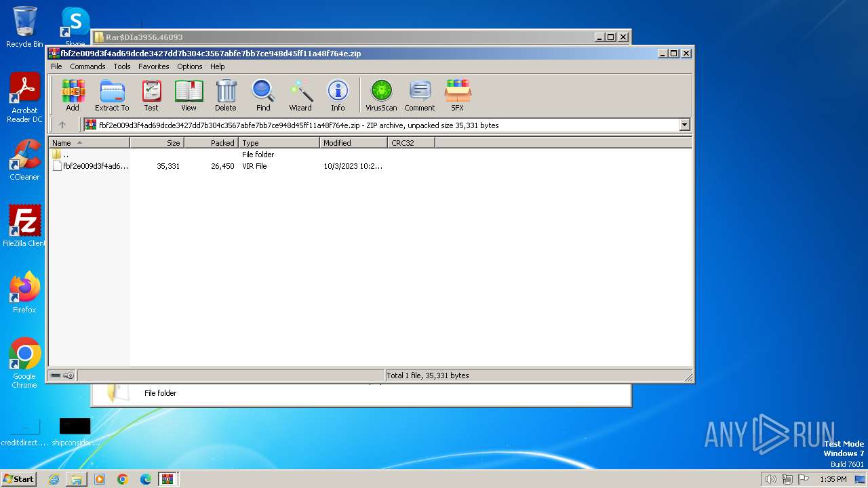Click volume speaker tray icon

(770, 479)
